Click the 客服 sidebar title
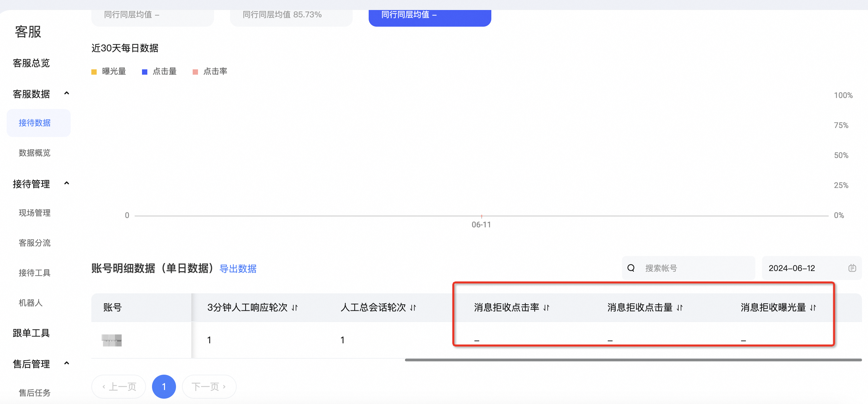Screen dimensions: 868x404 point(28,32)
